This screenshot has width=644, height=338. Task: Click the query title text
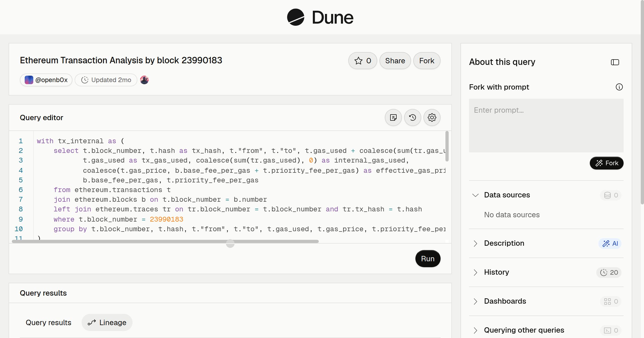tap(121, 60)
